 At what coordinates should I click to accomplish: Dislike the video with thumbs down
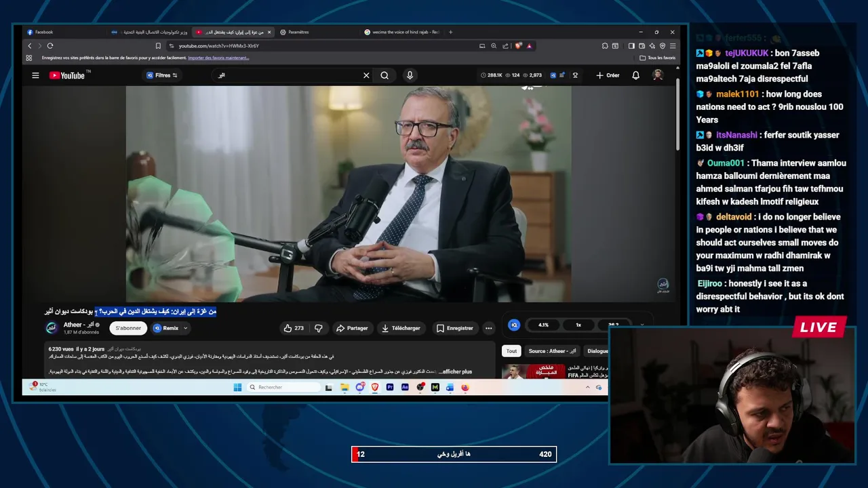(x=318, y=328)
